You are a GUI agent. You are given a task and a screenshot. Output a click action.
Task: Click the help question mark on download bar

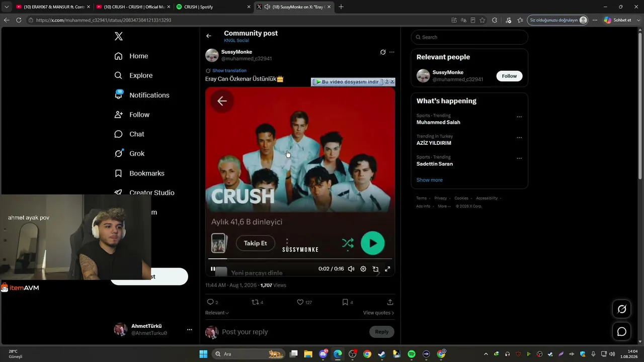[386, 81]
